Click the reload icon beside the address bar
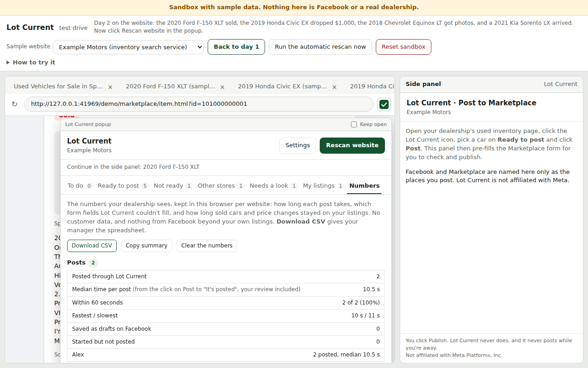588x368 pixels. [14, 104]
